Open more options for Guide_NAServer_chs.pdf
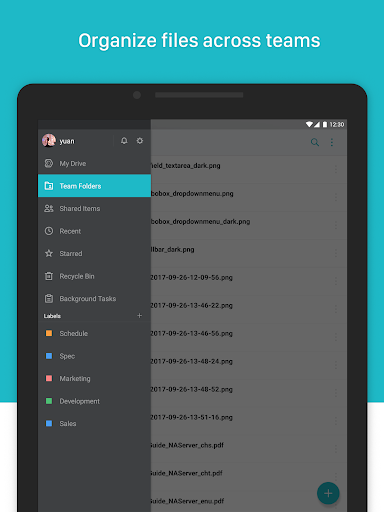 coord(336,449)
